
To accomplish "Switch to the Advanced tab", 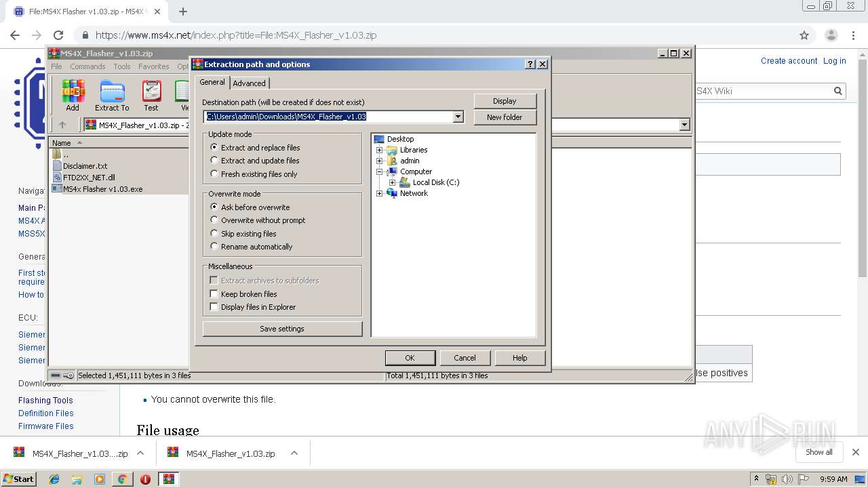I will (x=250, y=83).
